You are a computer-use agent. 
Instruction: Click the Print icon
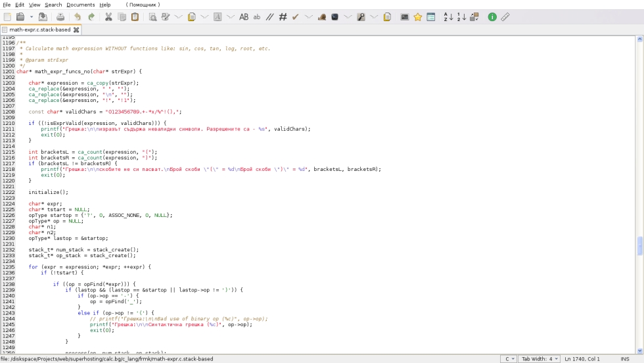coord(60,17)
